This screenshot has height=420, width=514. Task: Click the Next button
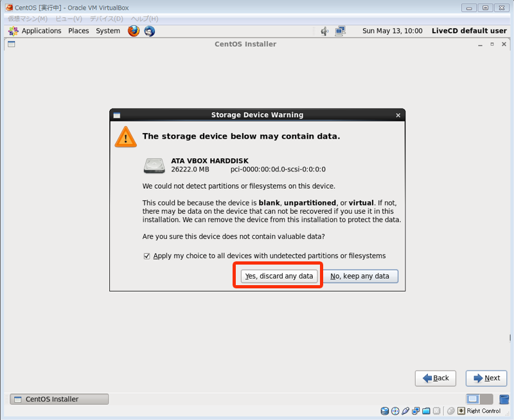(x=486, y=378)
